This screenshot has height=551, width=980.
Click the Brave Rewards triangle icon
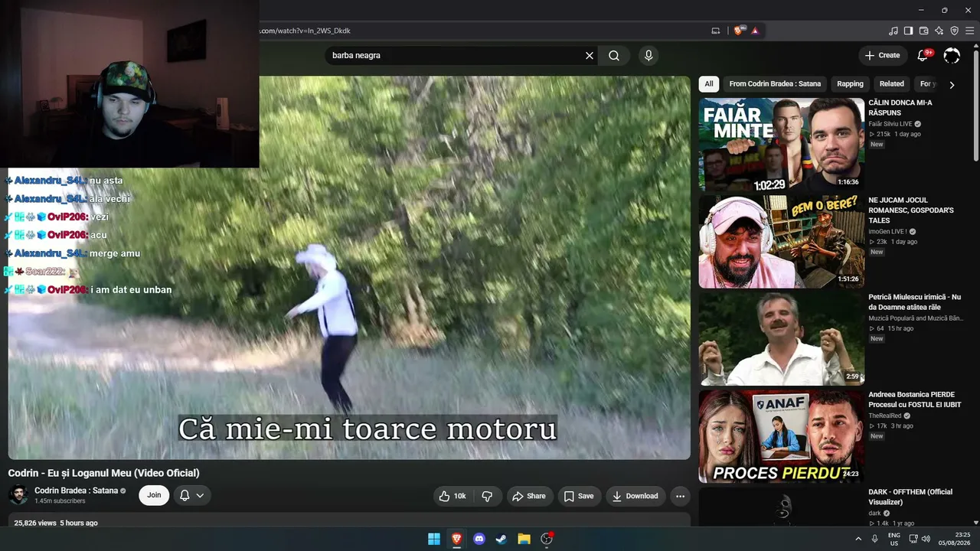pos(755,31)
